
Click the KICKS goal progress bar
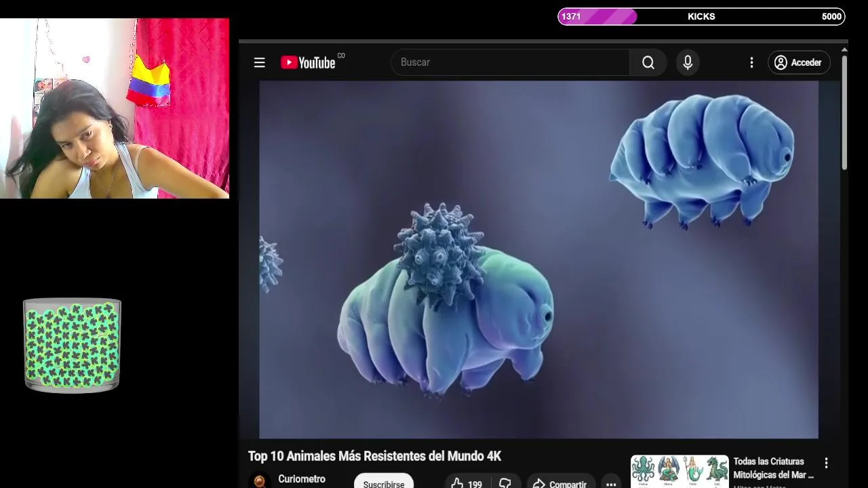tap(701, 16)
